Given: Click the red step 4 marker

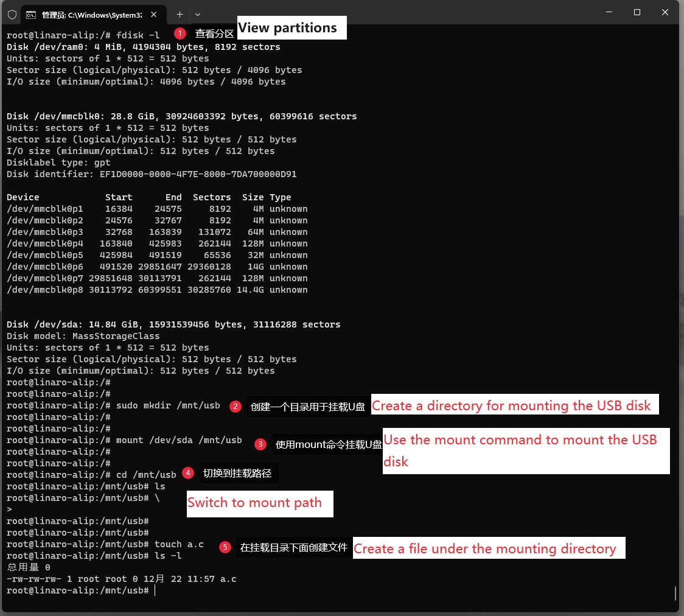Looking at the screenshot, I should click(188, 473).
